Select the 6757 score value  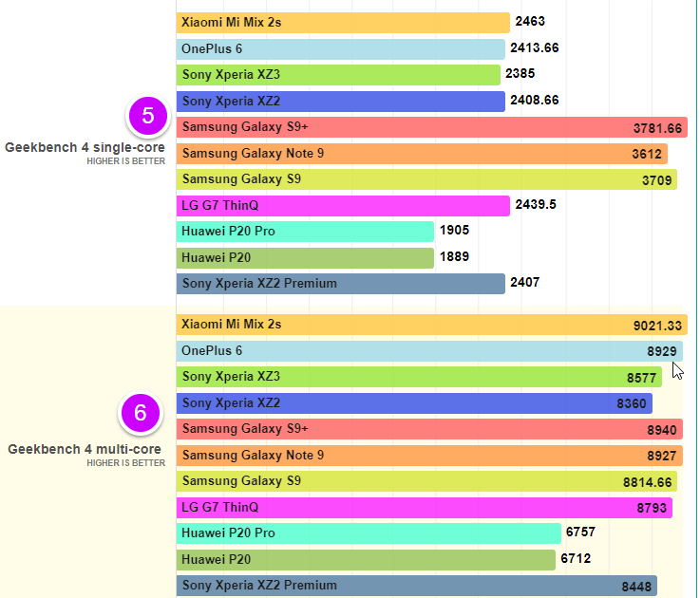[581, 532]
